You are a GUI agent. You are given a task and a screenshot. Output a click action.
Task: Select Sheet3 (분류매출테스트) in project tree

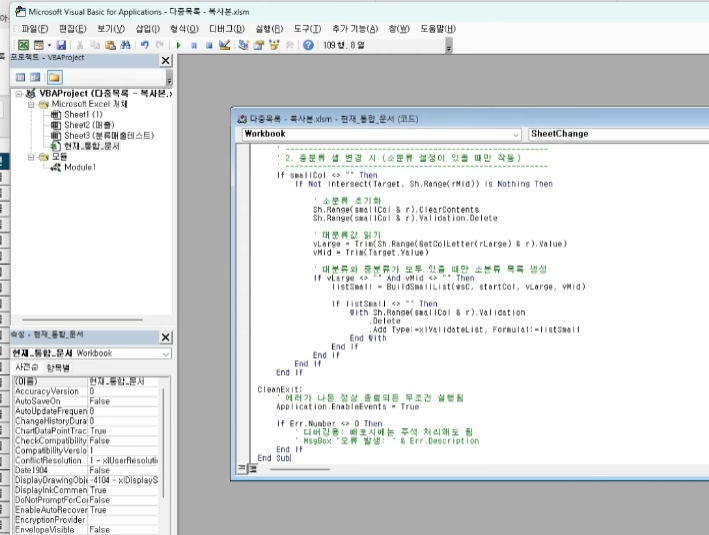pyautogui.click(x=109, y=136)
